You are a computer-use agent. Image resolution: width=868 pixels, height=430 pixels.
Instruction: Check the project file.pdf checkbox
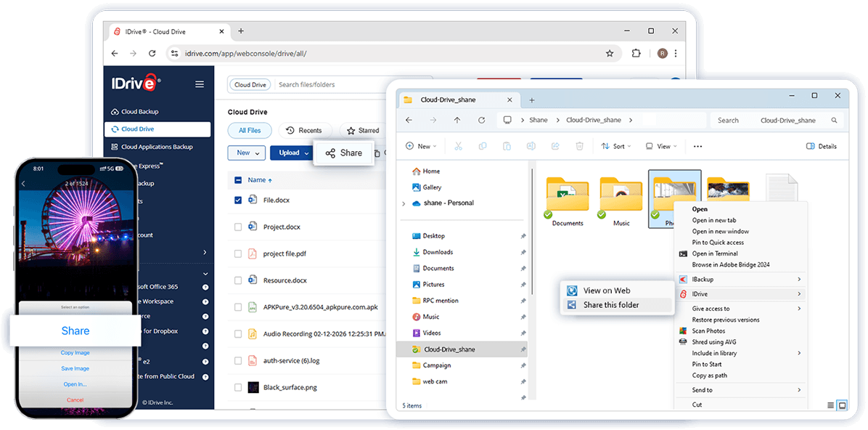[x=238, y=253]
